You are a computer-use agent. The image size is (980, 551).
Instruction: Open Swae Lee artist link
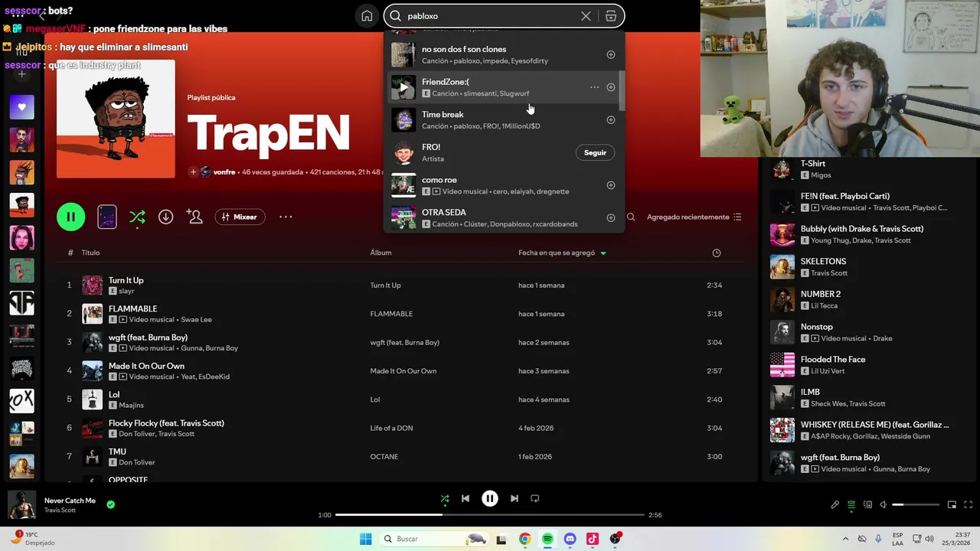coord(197,320)
